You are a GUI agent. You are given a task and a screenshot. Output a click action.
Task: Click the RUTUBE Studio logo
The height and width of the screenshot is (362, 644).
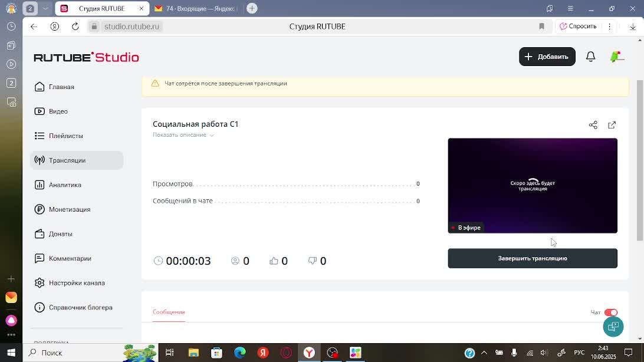pos(86,57)
